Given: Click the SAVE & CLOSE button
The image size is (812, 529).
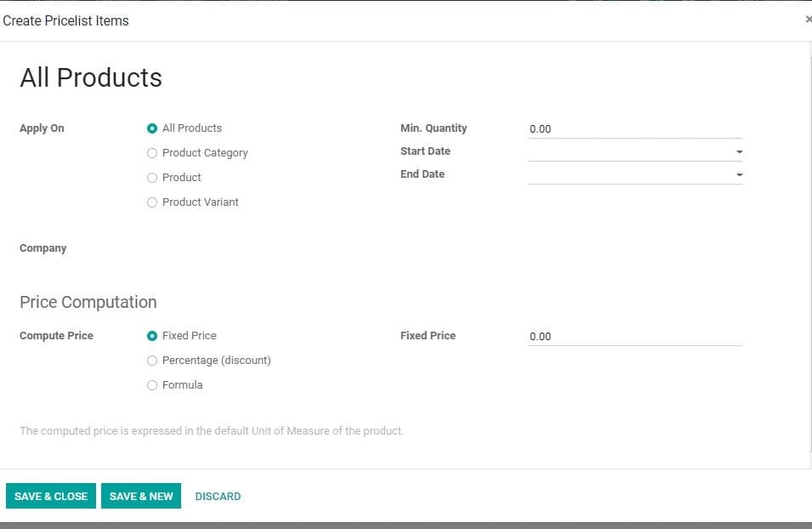Looking at the screenshot, I should point(50,496).
